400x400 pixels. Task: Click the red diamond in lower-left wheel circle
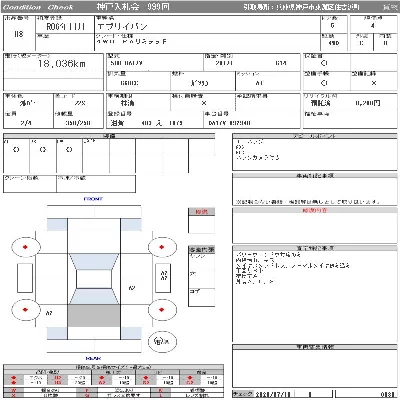(25, 310)
